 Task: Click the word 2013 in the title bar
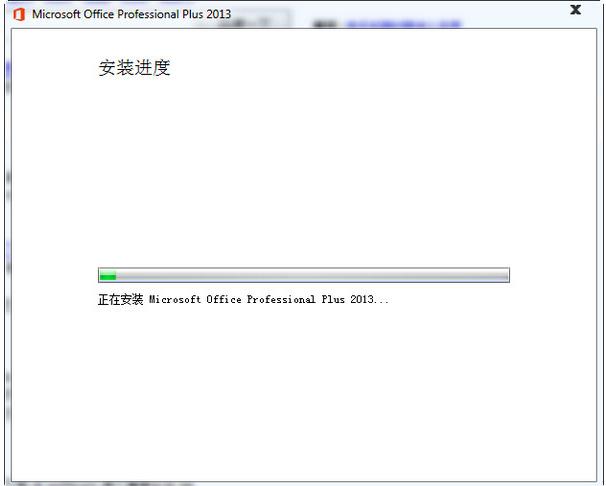click(x=218, y=14)
